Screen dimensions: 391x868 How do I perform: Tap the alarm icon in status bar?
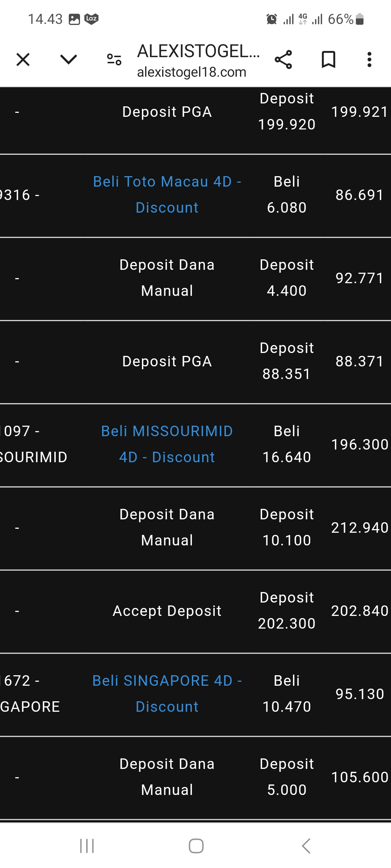click(272, 19)
